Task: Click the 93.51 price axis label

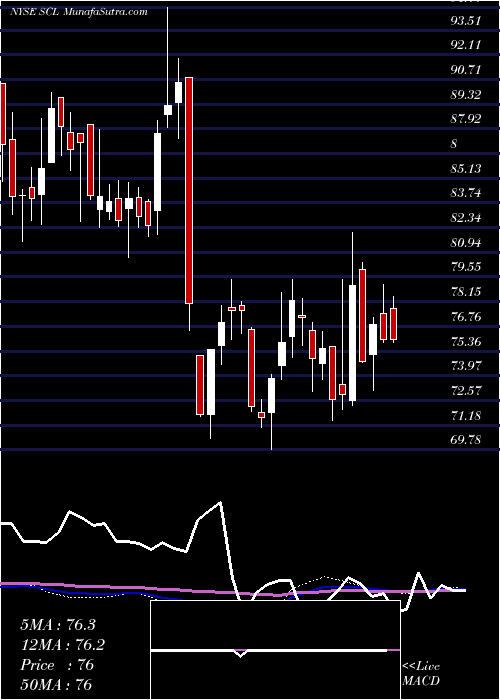Action: [x=466, y=21]
